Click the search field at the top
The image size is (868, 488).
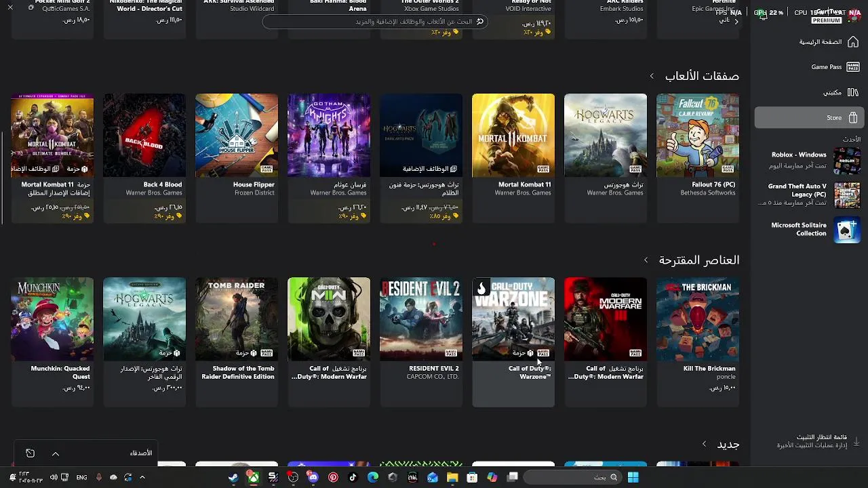click(x=376, y=22)
